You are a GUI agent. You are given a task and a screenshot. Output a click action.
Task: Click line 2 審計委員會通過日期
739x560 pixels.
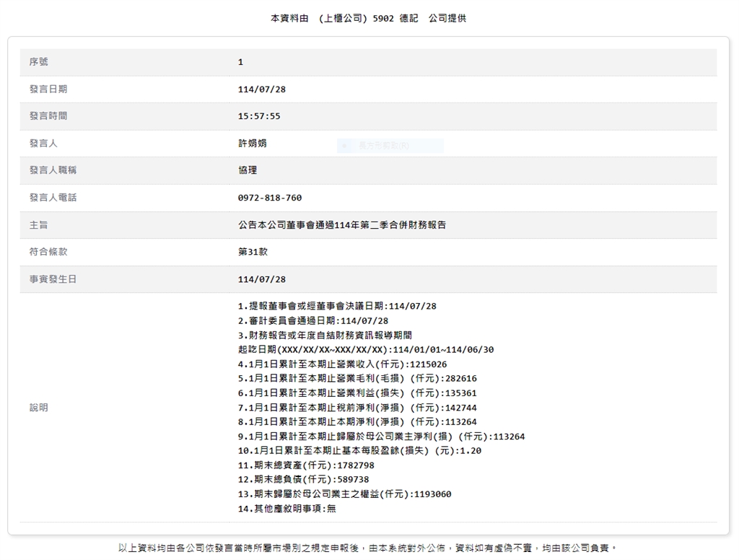click(x=313, y=320)
